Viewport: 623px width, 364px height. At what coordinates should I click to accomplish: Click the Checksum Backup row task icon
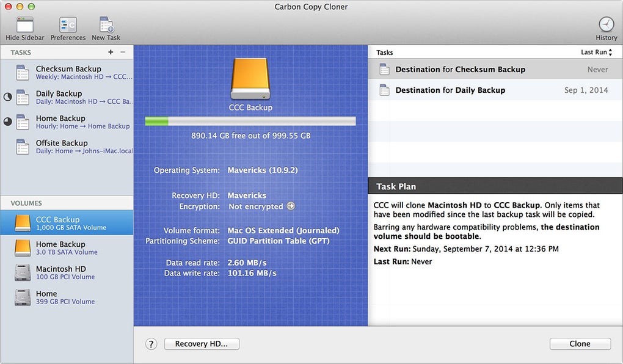click(x=384, y=70)
